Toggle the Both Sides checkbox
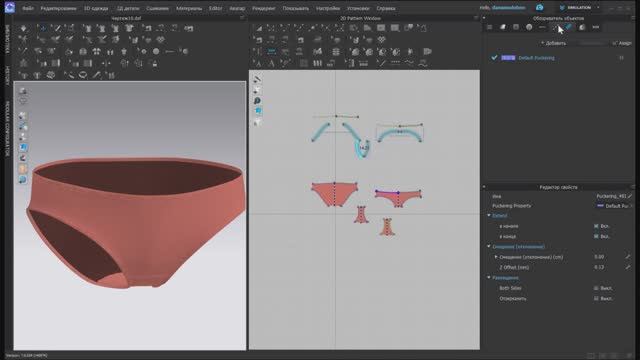This screenshot has height=360, width=640. pyautogui.click(x=596, y=288)
